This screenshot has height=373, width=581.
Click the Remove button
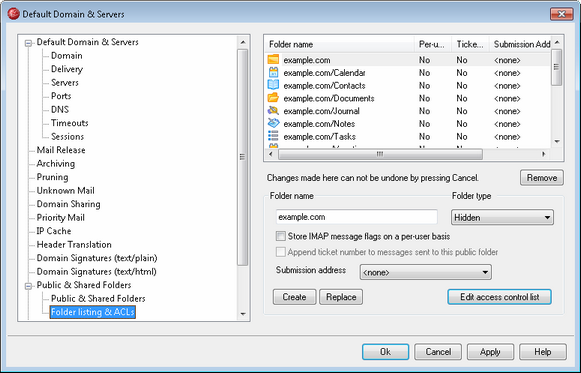[x=542, y=178]
